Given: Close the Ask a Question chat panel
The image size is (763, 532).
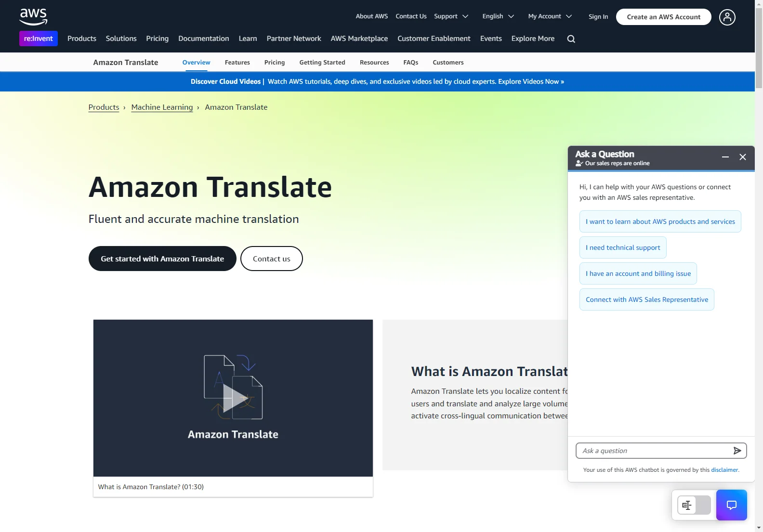Looking at the screenshot, I should tap(743, 157).
